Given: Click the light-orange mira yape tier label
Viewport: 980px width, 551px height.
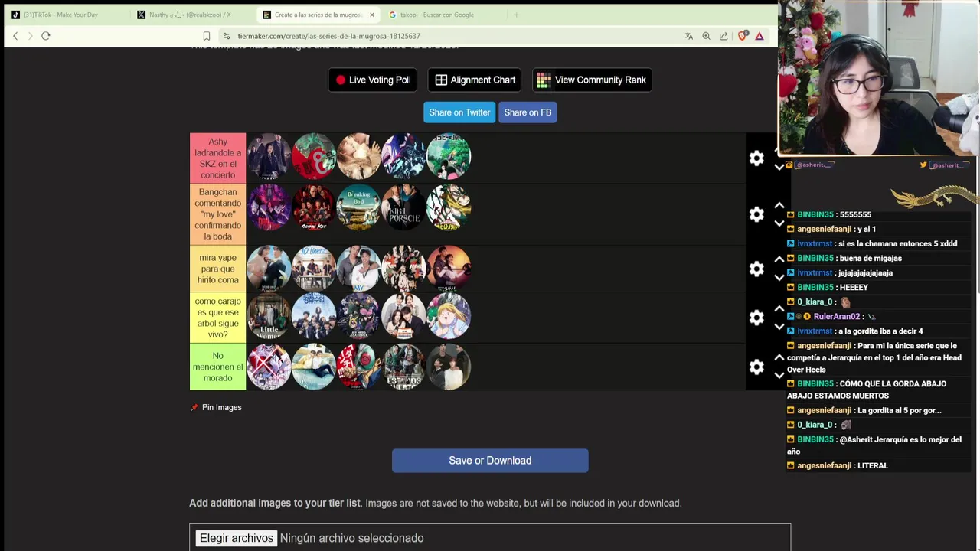Looking at the screenshot, I should pos(218,269).
